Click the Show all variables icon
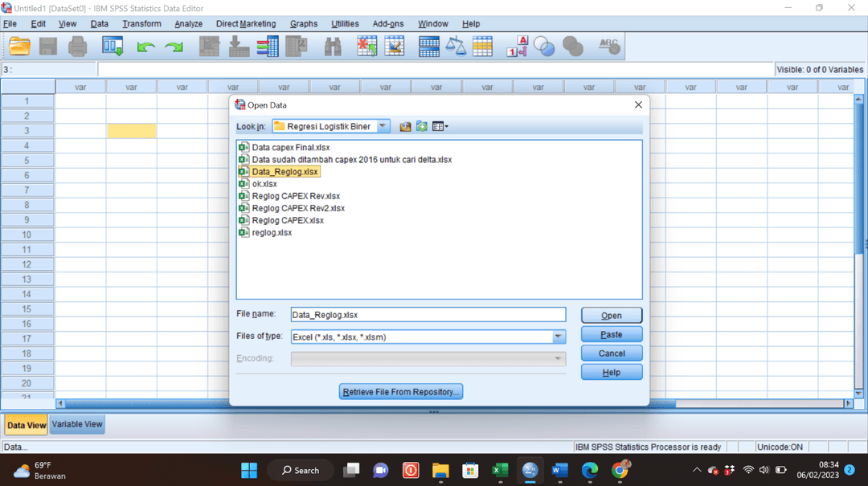Image resolution: width=868 pixels, height=486 pixels. click(573, 47)
